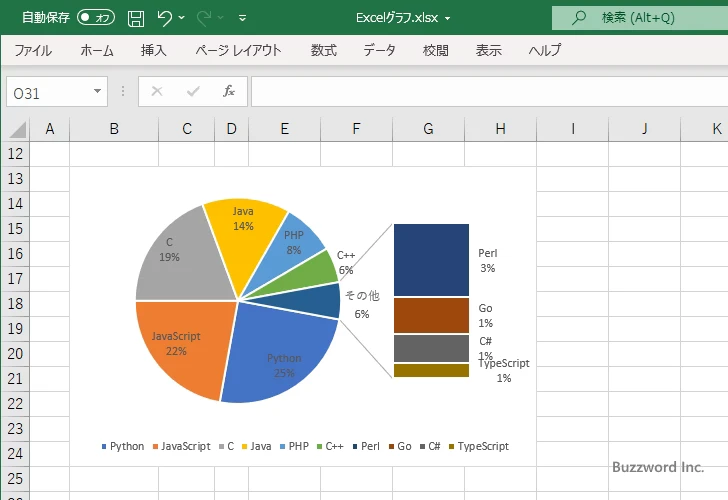Click the search box 検索 (Alt+Q)
728x500 pixels.
click(x=640, y=18)
